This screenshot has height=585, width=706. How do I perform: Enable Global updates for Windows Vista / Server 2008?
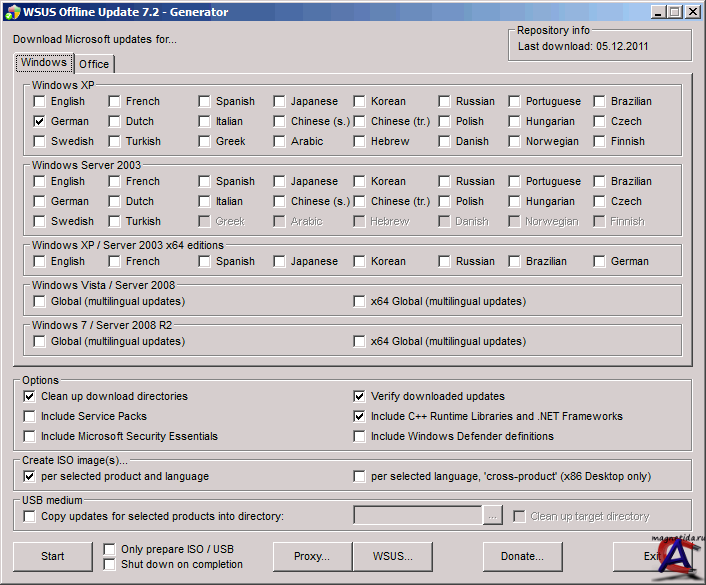point(39,301)
